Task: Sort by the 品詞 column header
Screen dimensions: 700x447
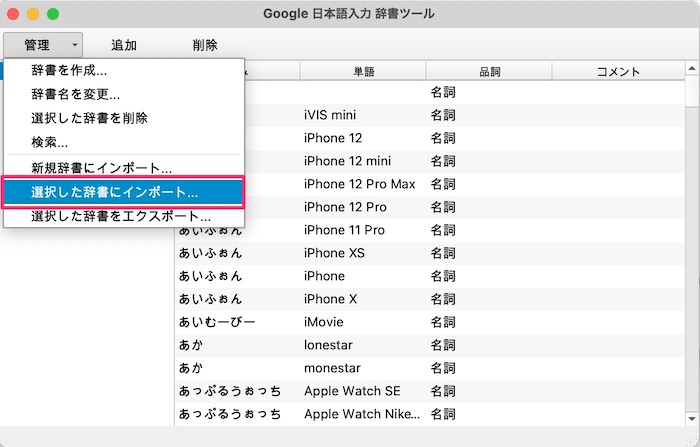Action: [x=489, y=71]
